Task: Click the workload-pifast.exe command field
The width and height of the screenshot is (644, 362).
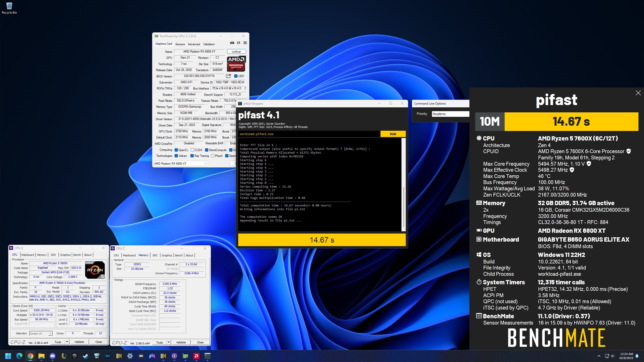Action: [309, 134]
